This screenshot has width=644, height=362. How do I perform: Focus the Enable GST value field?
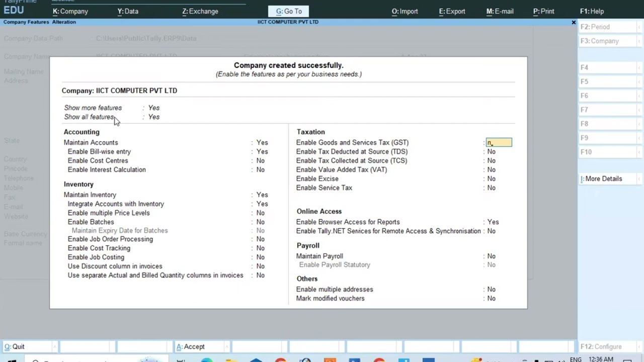499,143
